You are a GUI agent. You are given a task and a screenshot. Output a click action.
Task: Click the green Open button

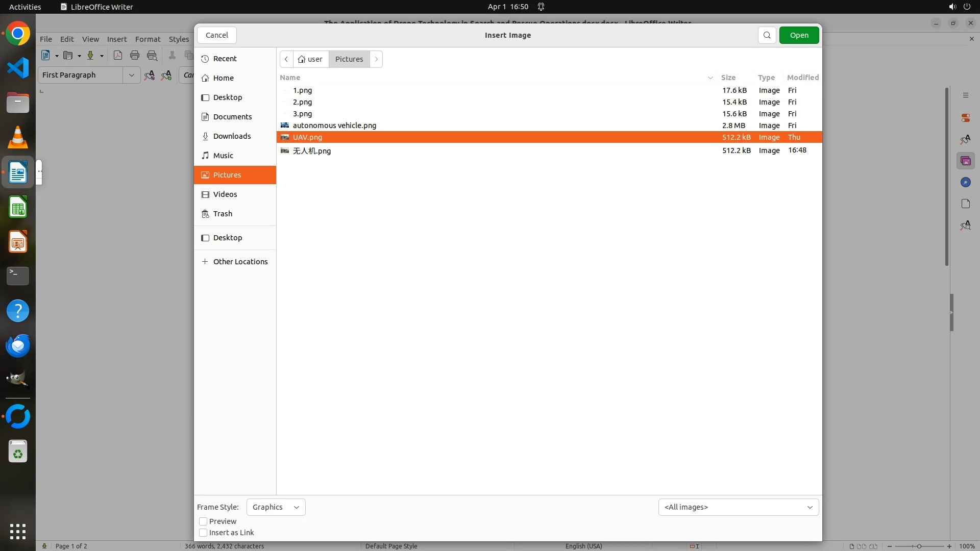(x=799, y=35)
